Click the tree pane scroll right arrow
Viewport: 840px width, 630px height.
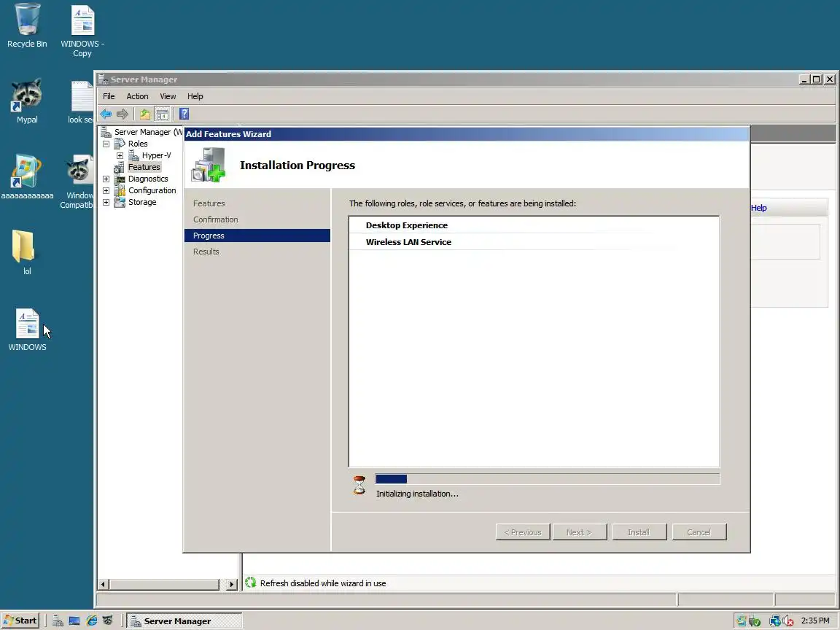coord(231,584)
